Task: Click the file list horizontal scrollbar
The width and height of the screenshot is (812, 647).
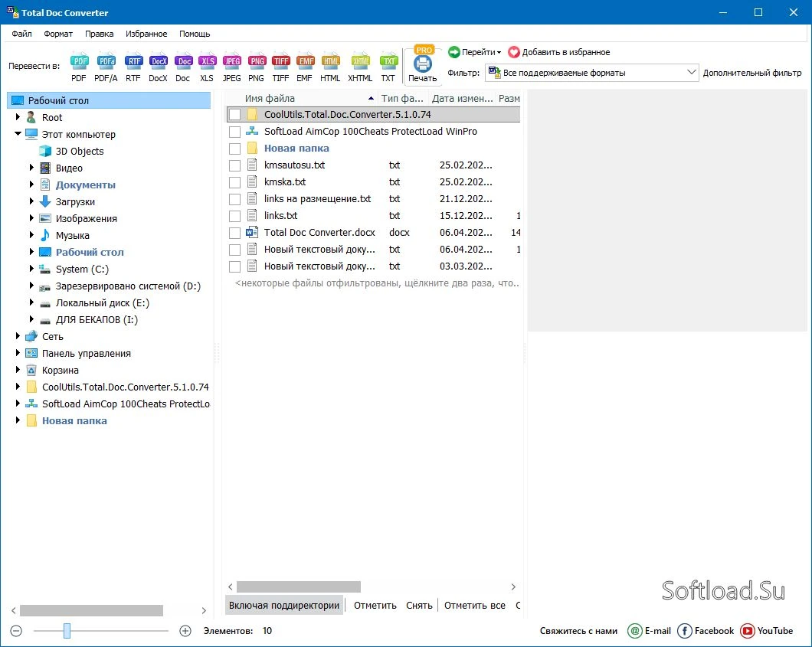Action: tap(298, 587)
